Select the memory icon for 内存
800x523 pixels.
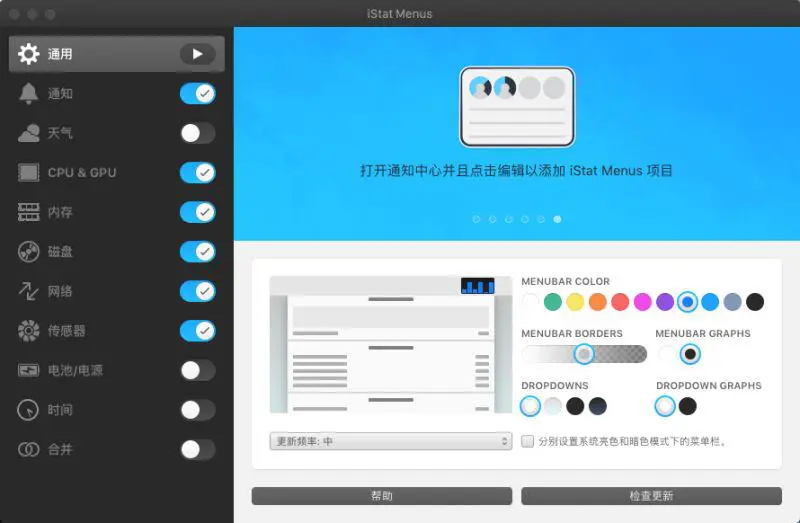coord(29,212)
